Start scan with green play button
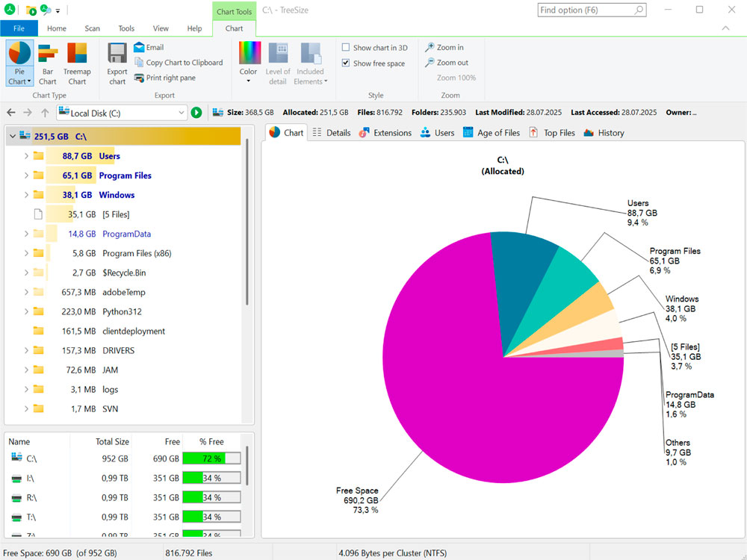The height and width of the screenshot is (560, 747). coord(196,113)
